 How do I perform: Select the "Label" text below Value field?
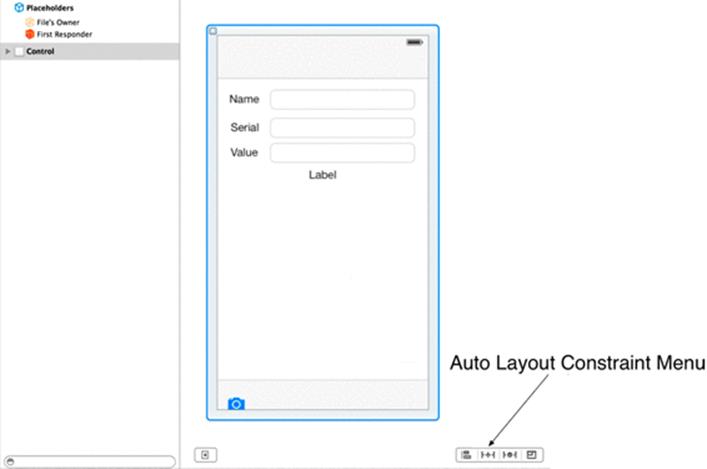pyautogui.click(x=322, y=175)
